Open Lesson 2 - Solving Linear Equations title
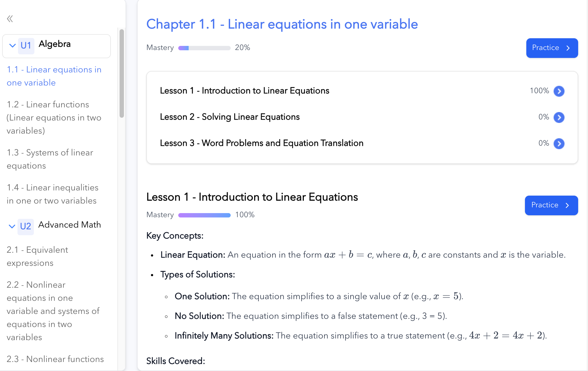The image size is (588, 371). [x=230, y=117]
